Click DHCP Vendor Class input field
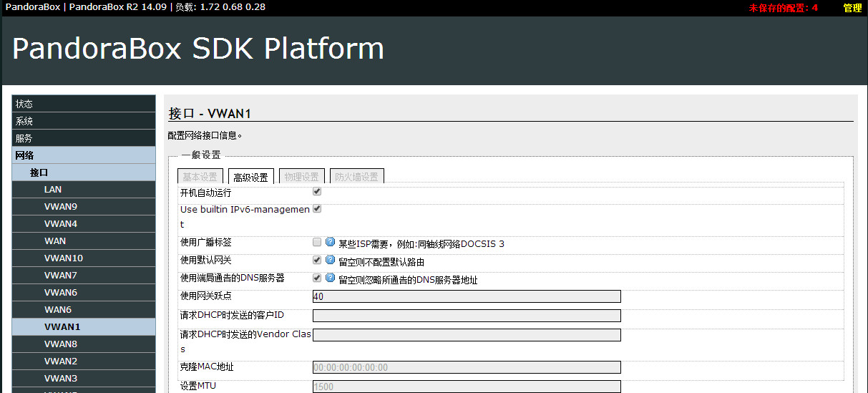The height and width of the screenshot is (393, 868). [x=467, y=335]
